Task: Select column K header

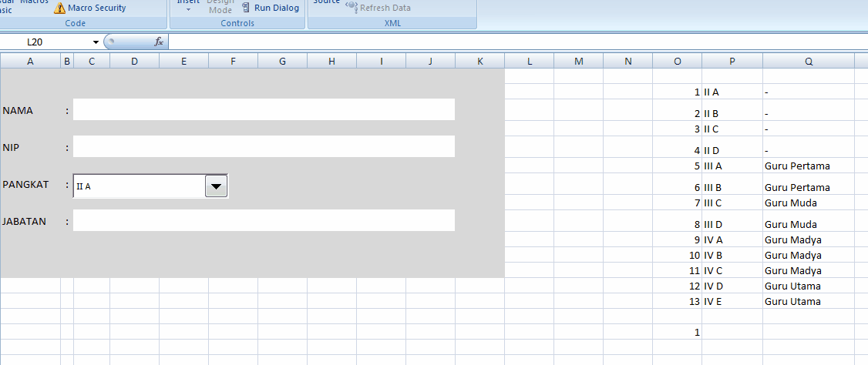Action: (480, 62)
